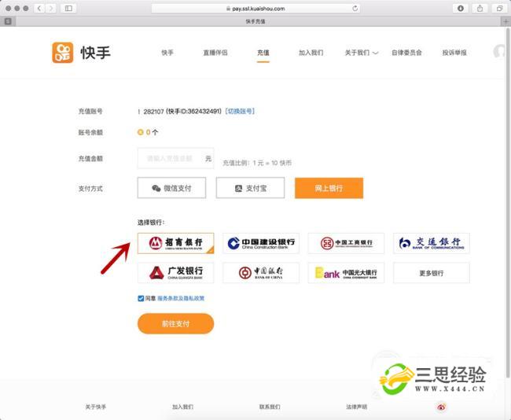Click the page vertical scrollbar

click(x=509, y=202)
